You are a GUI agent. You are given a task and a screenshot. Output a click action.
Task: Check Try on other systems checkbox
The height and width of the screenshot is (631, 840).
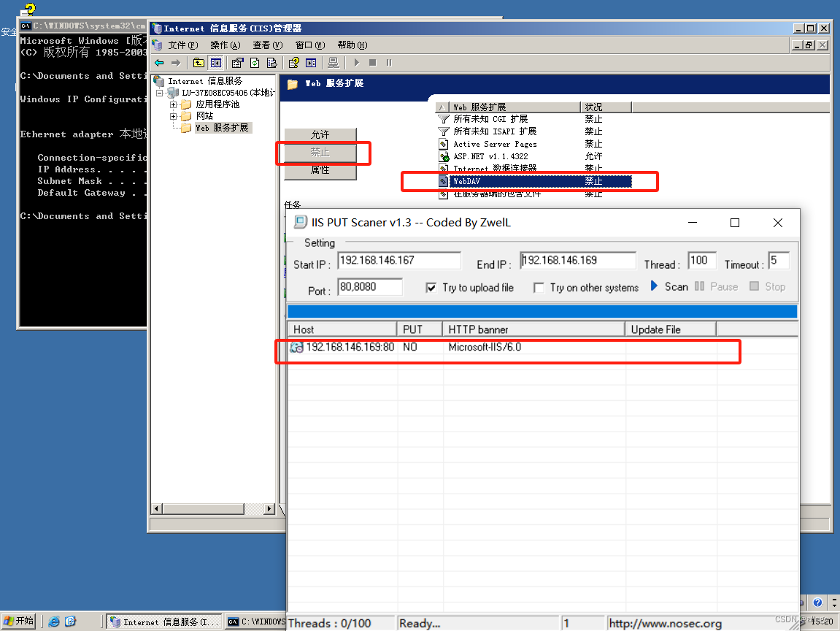(x=539, y=288)
